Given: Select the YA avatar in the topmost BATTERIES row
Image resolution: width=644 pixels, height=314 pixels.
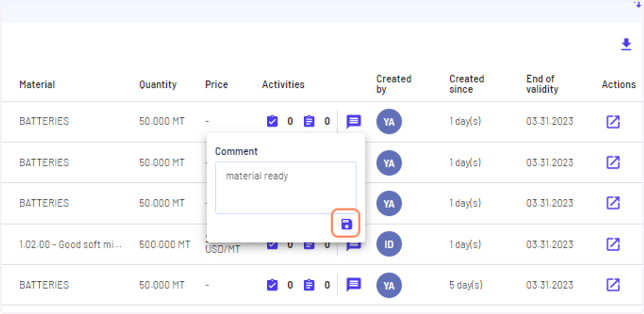Looking at the screenshot, I should [389, 122].
